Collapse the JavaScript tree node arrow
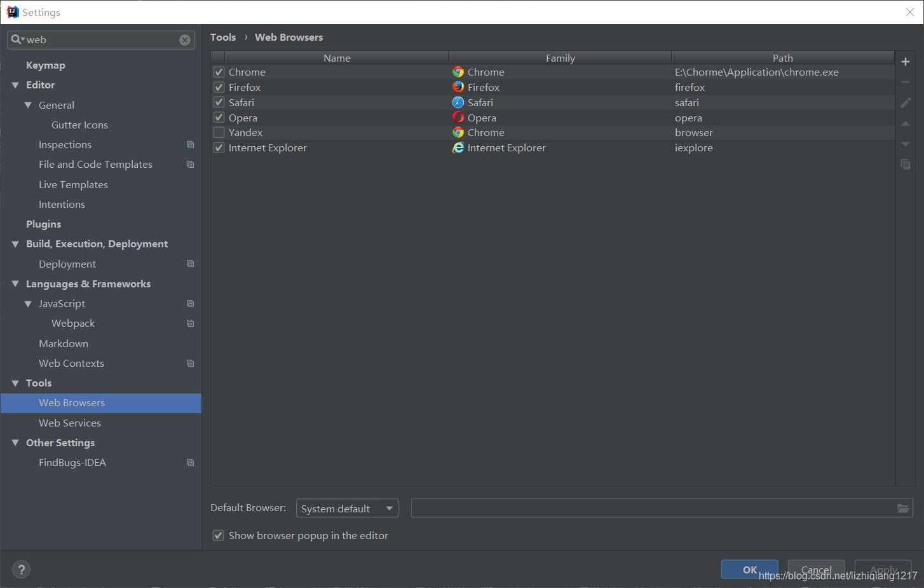The height and width of the screenshot is (588, 924). pyautogui.click(x=28, y=304)
